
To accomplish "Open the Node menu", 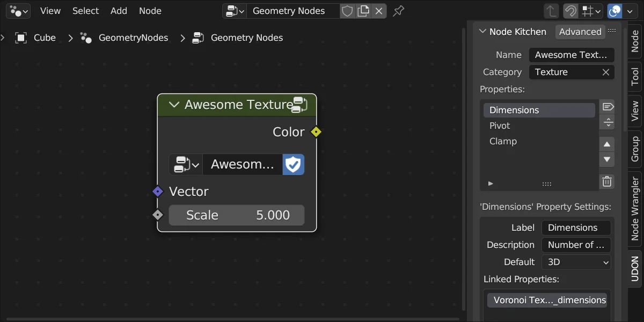I will (150, 11).
